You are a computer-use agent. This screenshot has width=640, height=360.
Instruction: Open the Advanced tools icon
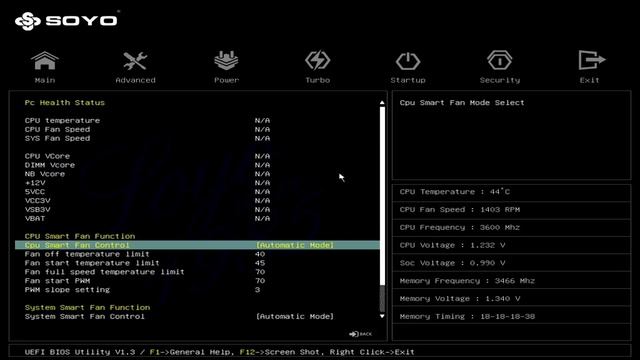[x=135, y=60]
